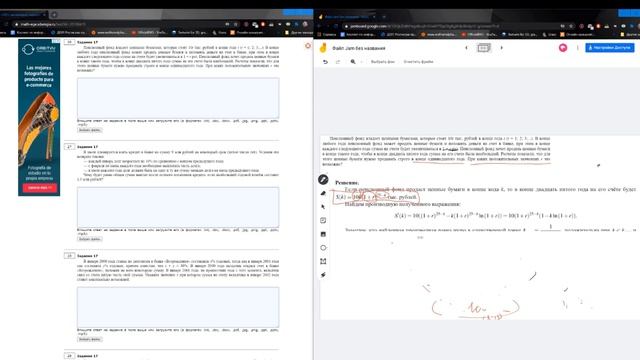Open new tab in left browser window
Image resolution: width=640 pixels, height=360 pixels.
(x=54, y=15)
